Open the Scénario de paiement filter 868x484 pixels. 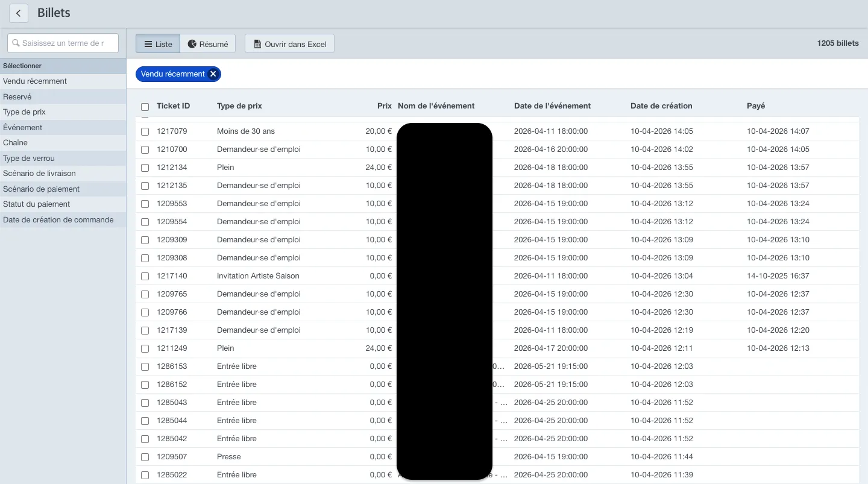click(x=63, y=189)
